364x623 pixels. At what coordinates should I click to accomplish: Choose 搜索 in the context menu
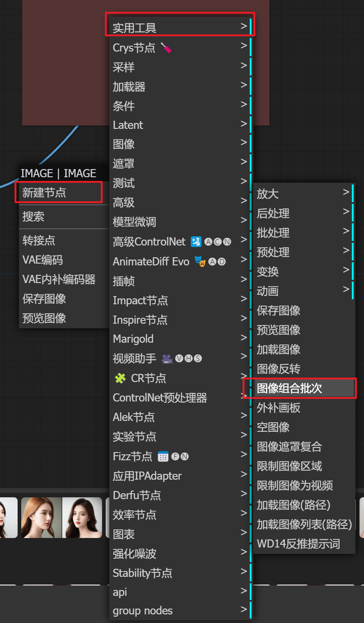[x=64, y=216]
